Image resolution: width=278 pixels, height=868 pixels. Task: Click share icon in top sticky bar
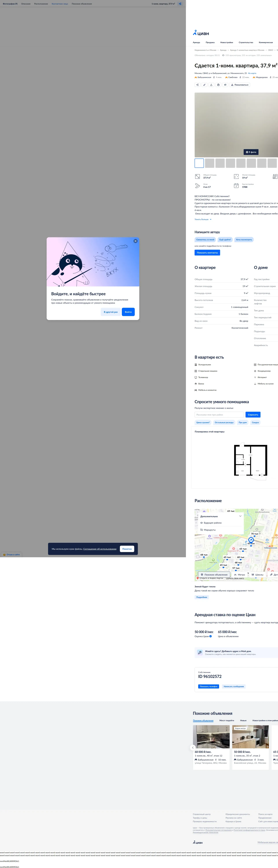[180, 4]
